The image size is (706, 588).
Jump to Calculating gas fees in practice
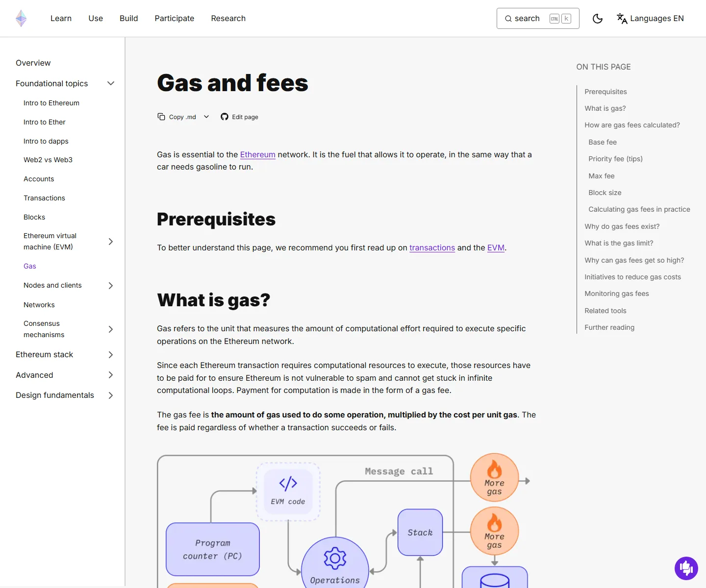[639, 209]
